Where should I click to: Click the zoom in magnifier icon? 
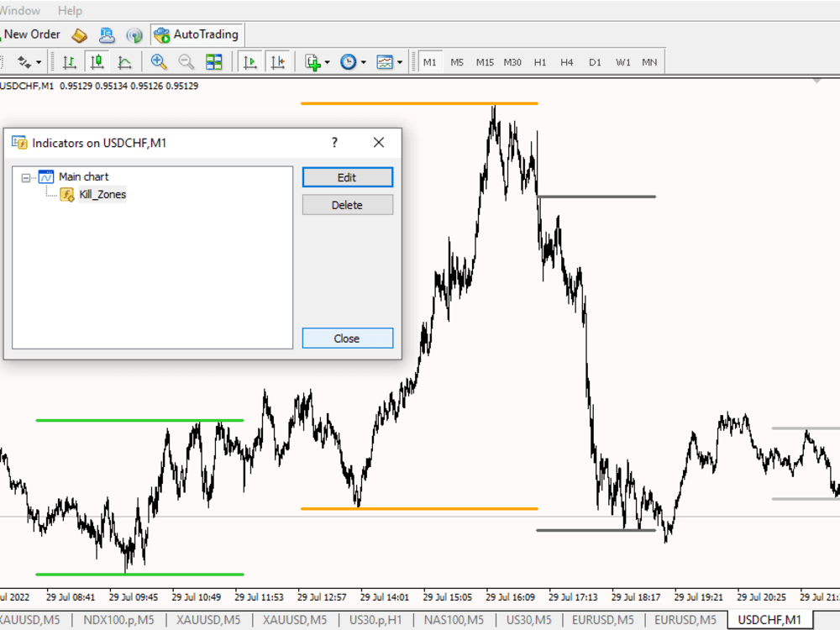[159, 61]
